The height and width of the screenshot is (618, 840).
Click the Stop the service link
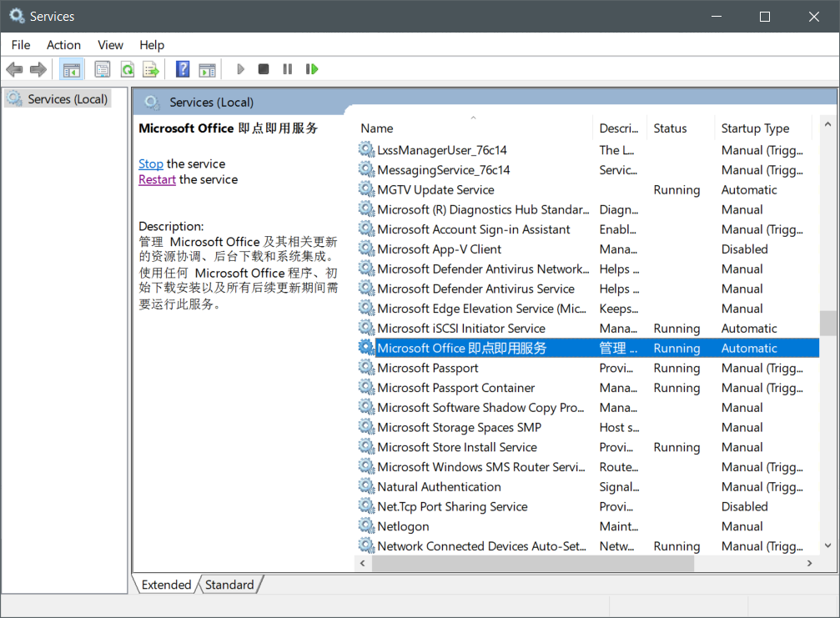pos(151,164)
